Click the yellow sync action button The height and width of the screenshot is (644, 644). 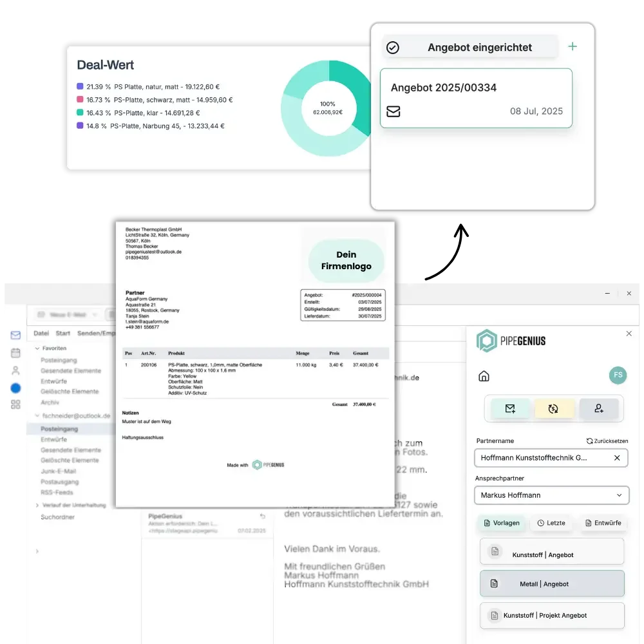click(x=553, y=408)
